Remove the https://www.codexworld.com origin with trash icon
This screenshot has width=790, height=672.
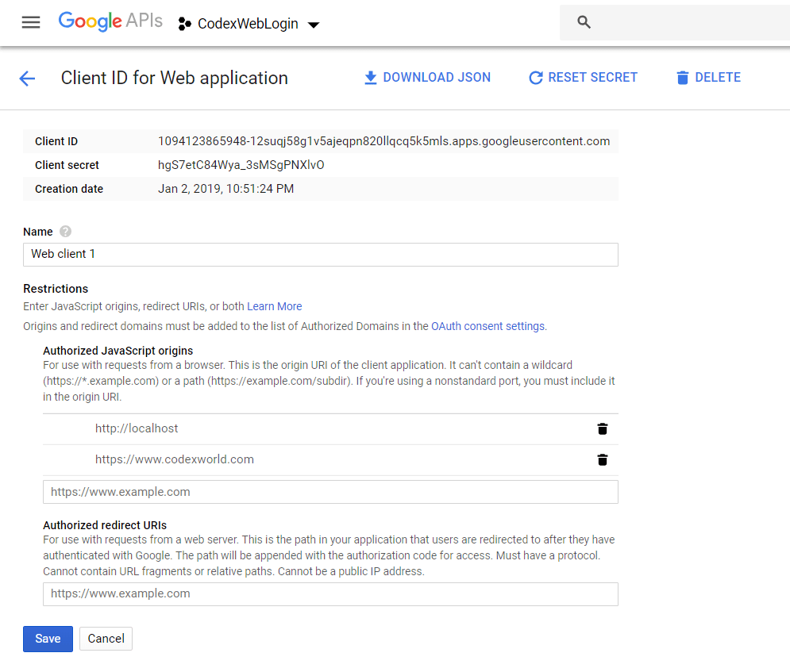tap(602, 459)
